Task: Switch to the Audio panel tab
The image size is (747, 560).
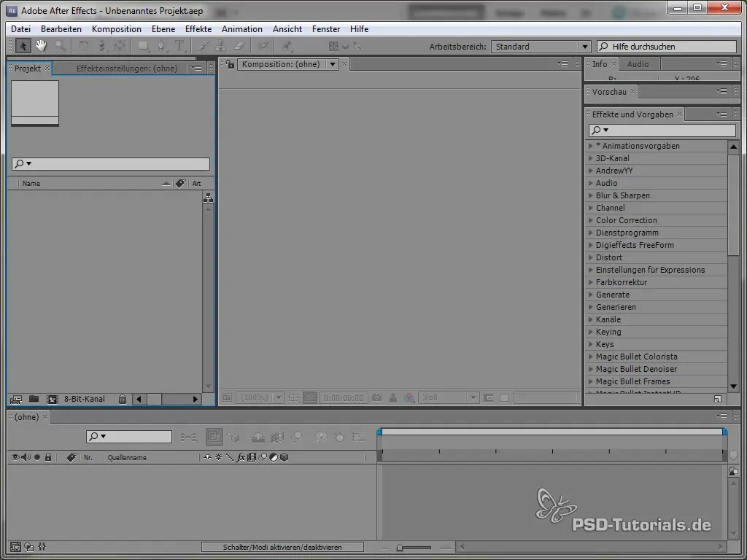Action: pos(638,64)
